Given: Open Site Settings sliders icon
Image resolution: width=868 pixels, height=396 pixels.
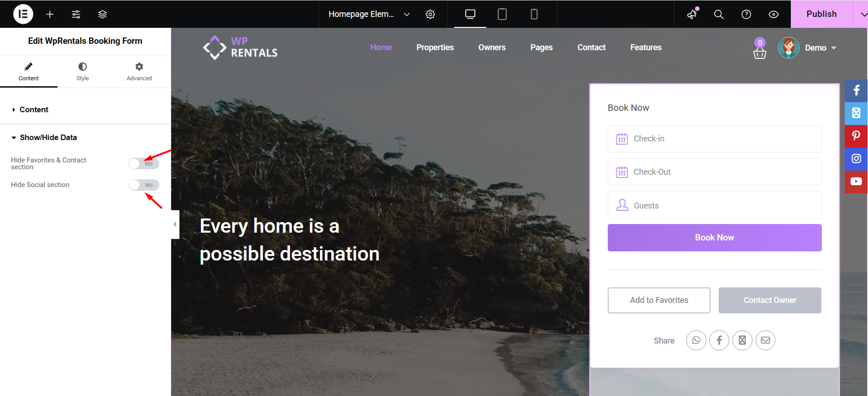Looking at the screenshot, I should 76,14.
